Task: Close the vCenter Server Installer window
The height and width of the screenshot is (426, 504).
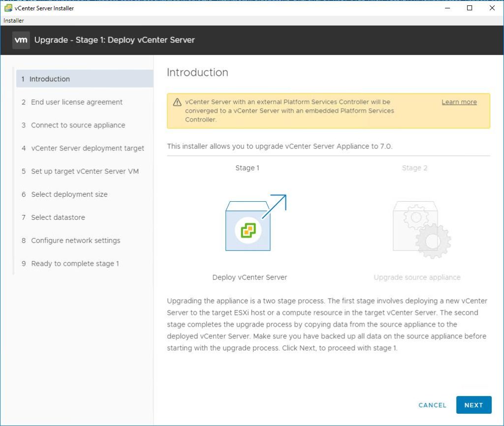Action: 492,8
